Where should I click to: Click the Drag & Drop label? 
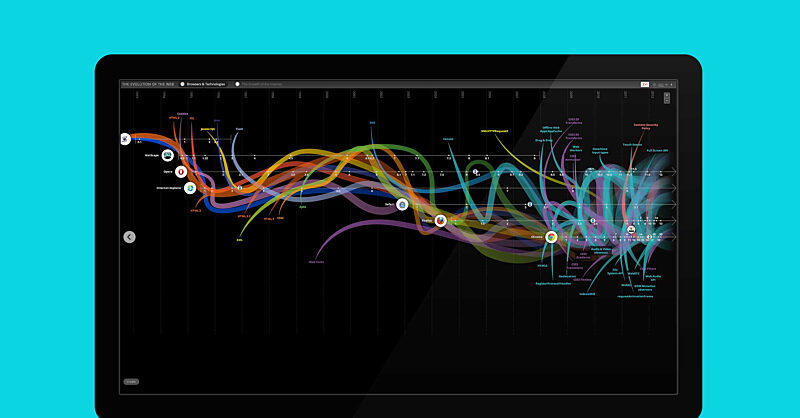543,140
